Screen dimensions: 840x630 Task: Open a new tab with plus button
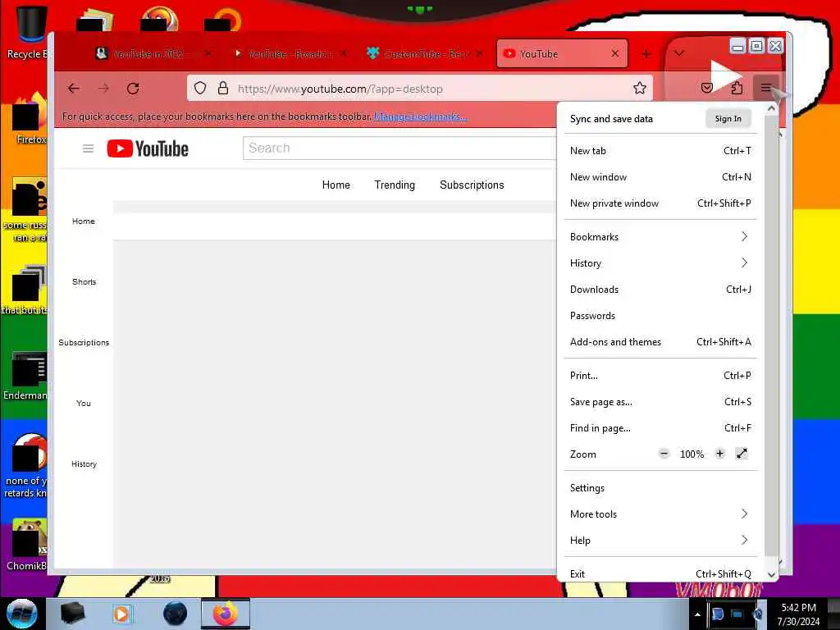coord(646,53)
